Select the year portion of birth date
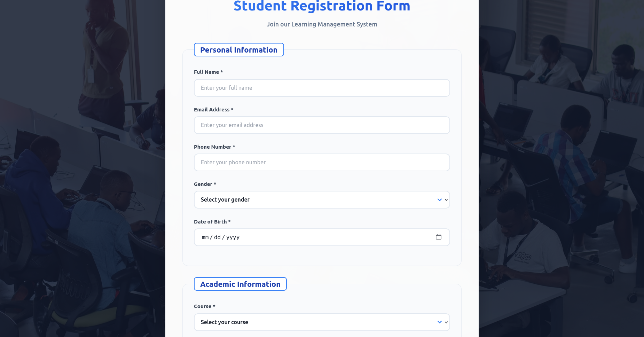Viewport: 644px width, 337px height. [233, 237]
